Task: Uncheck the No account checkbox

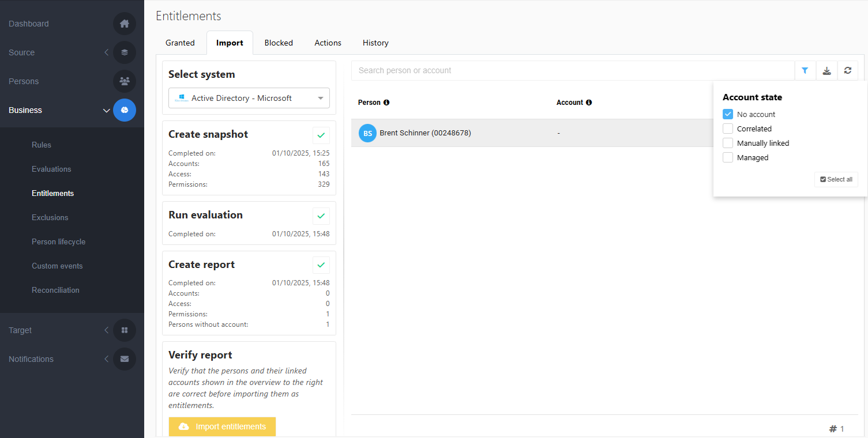Action: (728, 114)
